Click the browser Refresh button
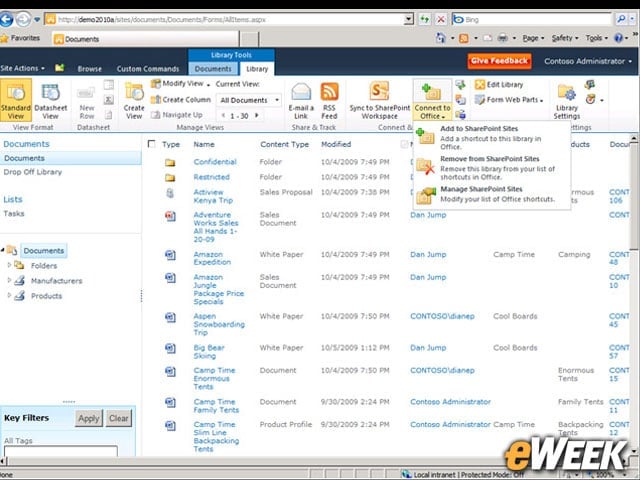640x480 pixels. pyautogui.click(x=424, y=19)
